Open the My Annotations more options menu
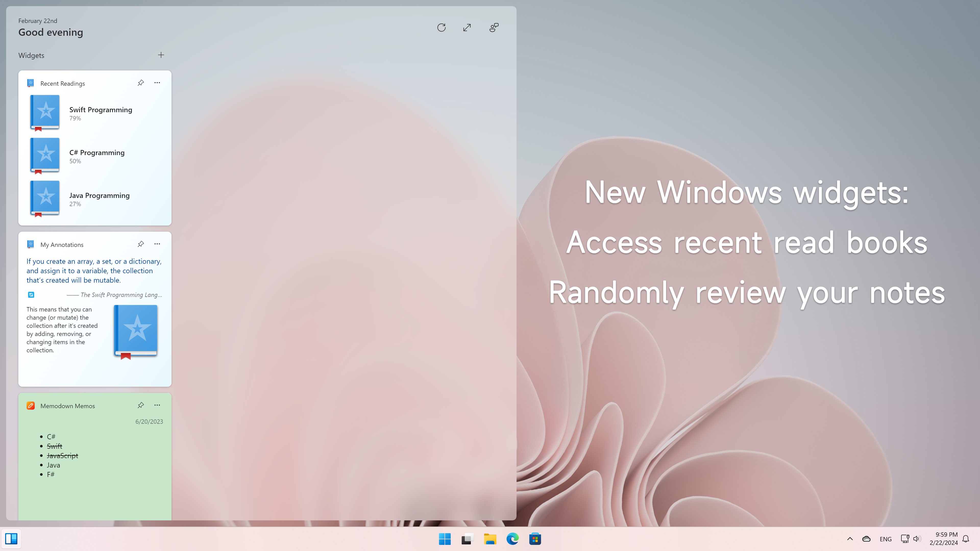 157,244
